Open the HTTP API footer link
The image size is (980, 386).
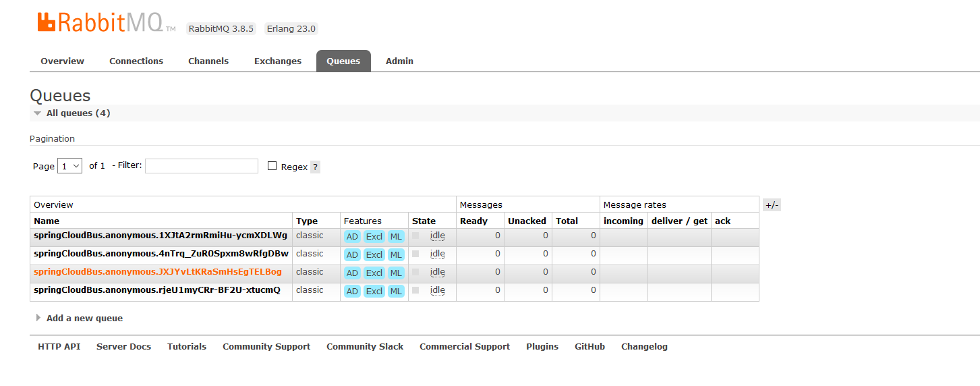tap(59, 346)
